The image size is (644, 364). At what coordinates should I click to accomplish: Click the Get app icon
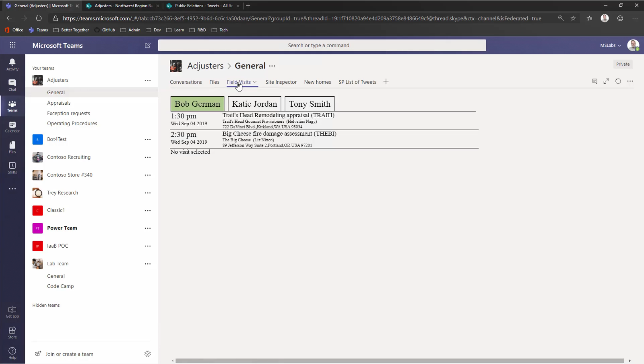coord(12,312)
